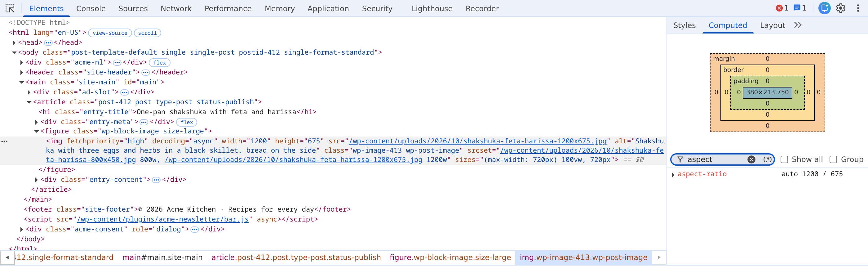Expand collapsed head ellipsis
This screenshot has width=868, height=273.
(48, 43)
